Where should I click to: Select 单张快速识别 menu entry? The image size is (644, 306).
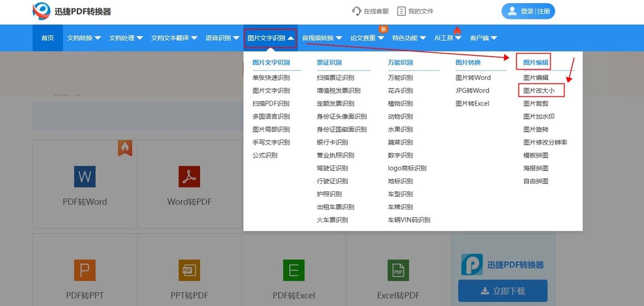[x=271, y=78]
